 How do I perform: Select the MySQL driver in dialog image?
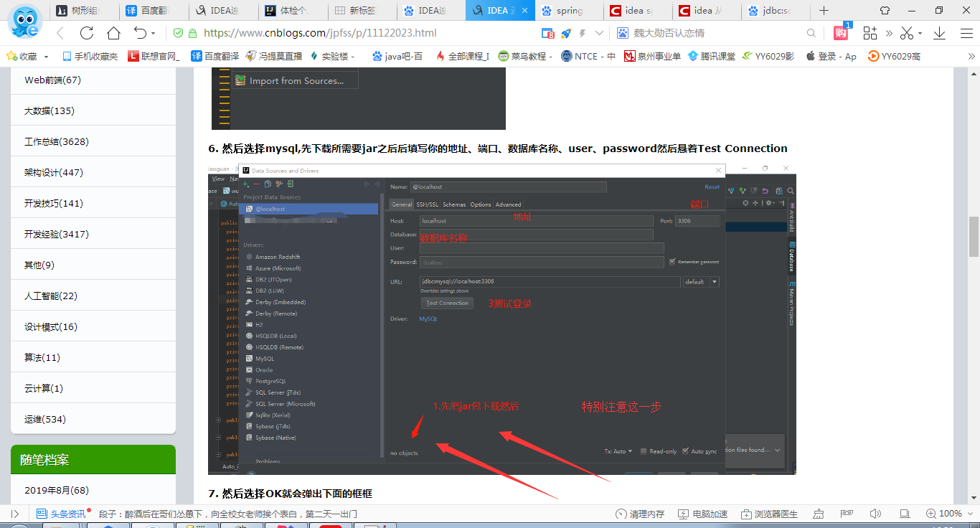click(265, 359)
